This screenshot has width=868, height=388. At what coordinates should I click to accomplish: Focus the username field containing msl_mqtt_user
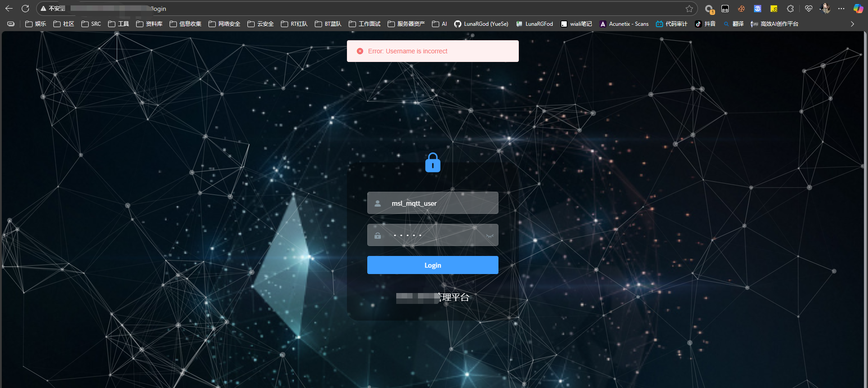433,203
